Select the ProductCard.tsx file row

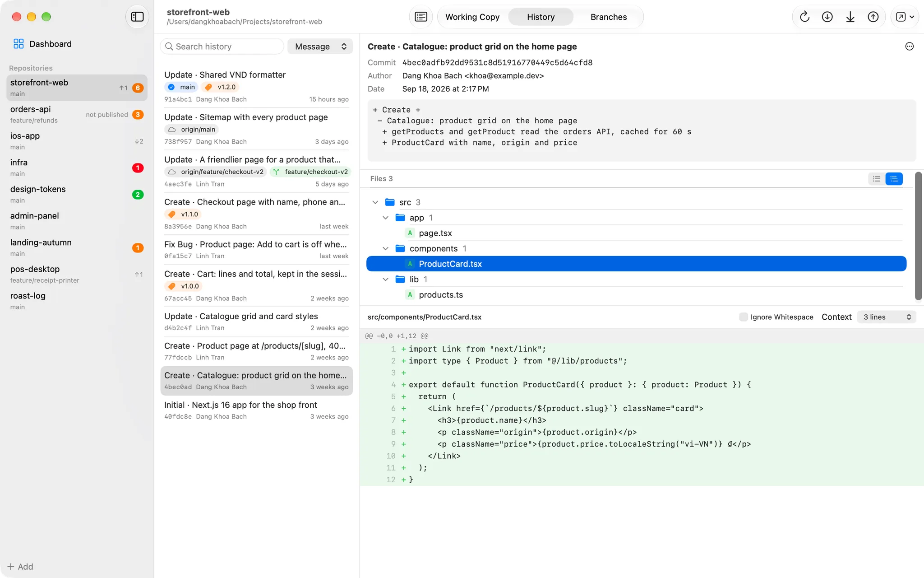pyautogui.click(x=636, y=264)
